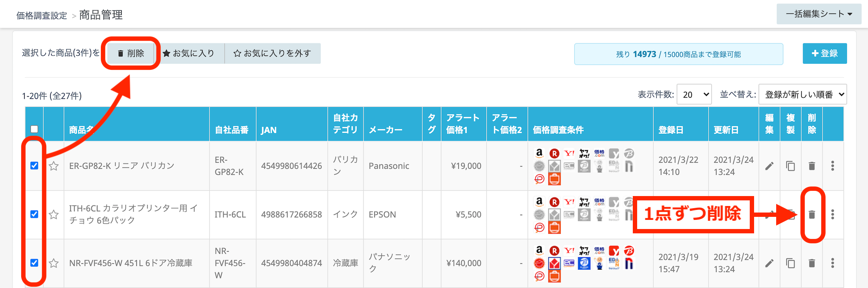This screenshot has width=868, height=288.
Task: Uncheck the ER-GP82-K row checkbox
Action: pyautogui.click(x=34, y=166)
